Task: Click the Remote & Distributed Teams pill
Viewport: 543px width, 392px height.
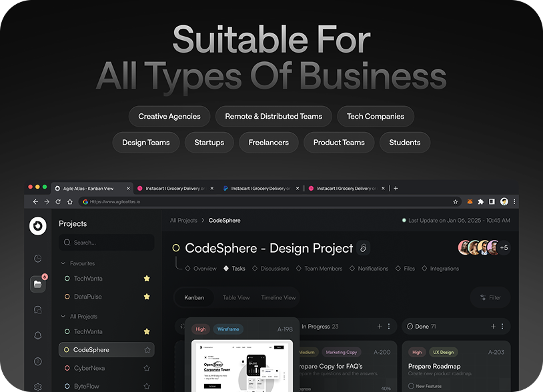Action: pos(274,116)
